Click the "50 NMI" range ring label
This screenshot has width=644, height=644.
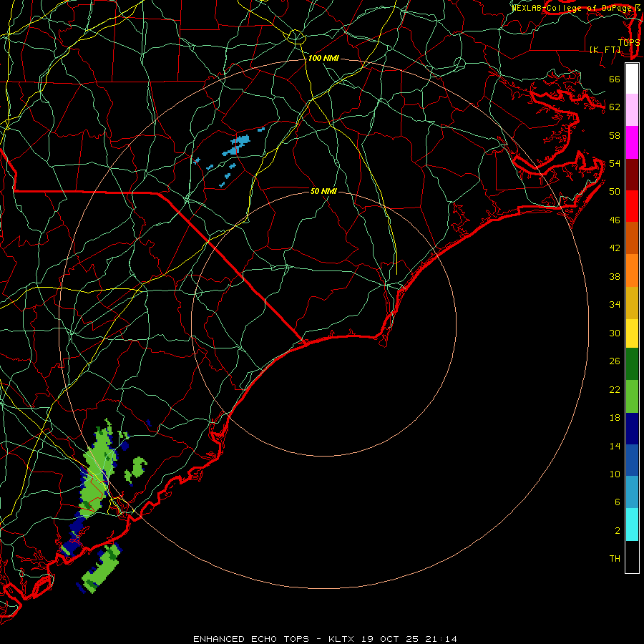coord(323,191)
